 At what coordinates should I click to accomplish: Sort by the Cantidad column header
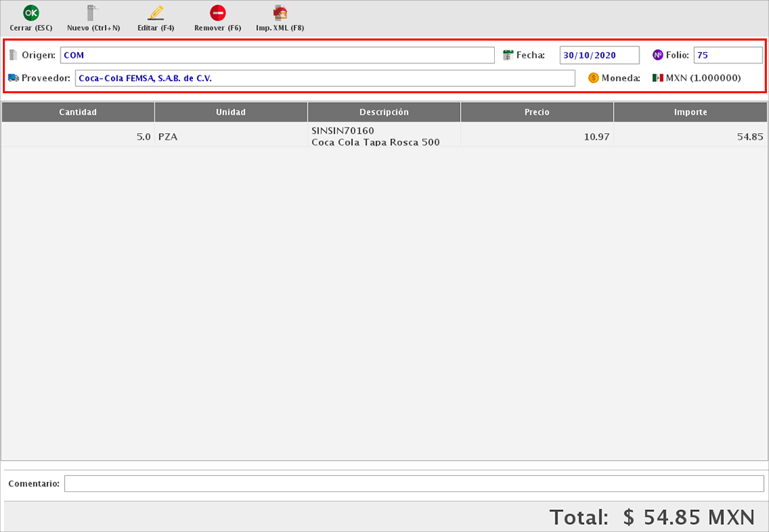78,112
